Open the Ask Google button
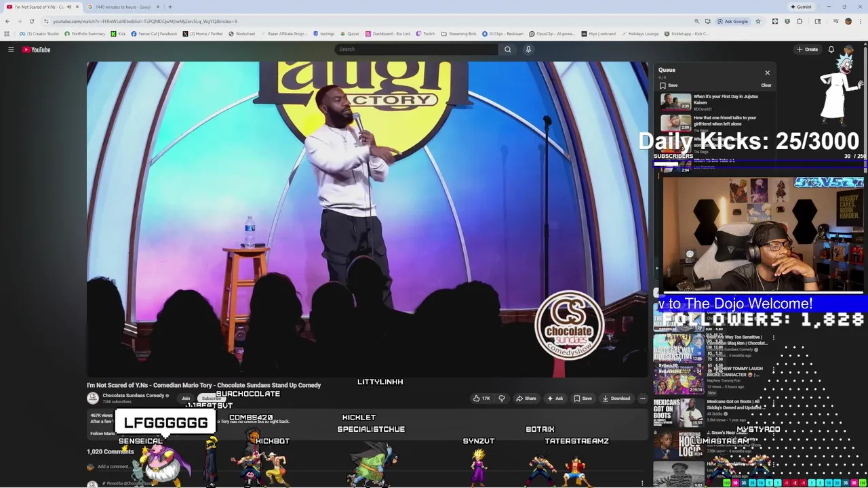 [732, 21]
